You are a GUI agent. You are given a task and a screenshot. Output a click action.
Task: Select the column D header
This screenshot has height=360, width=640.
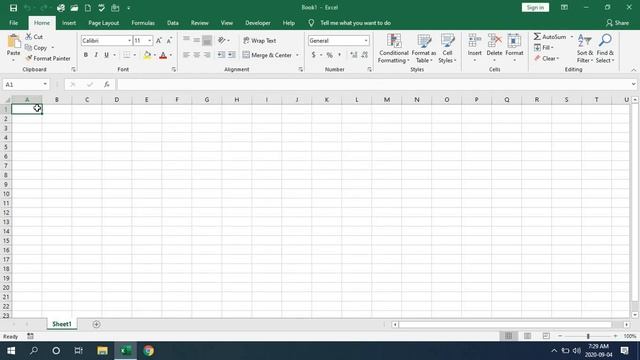pyautogui.click(x=117, y=100)
